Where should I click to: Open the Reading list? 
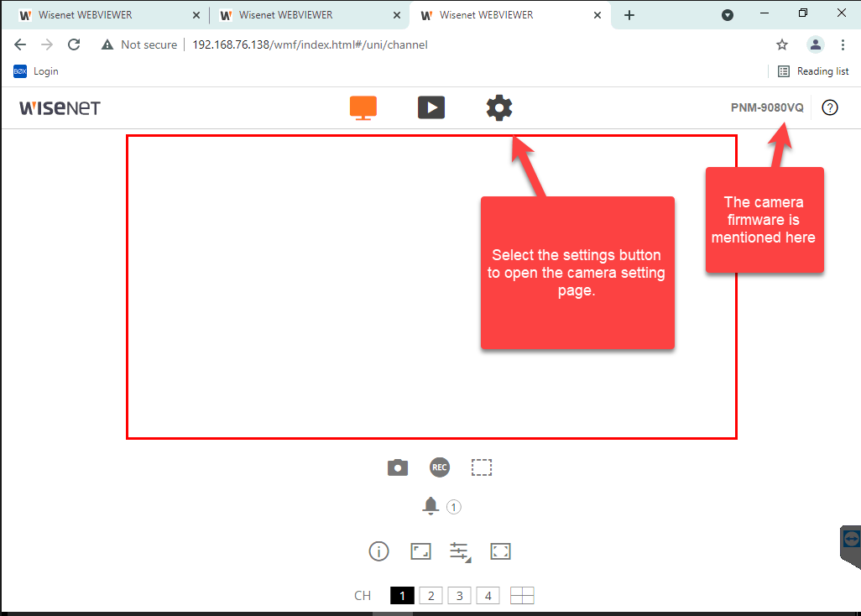813,71
